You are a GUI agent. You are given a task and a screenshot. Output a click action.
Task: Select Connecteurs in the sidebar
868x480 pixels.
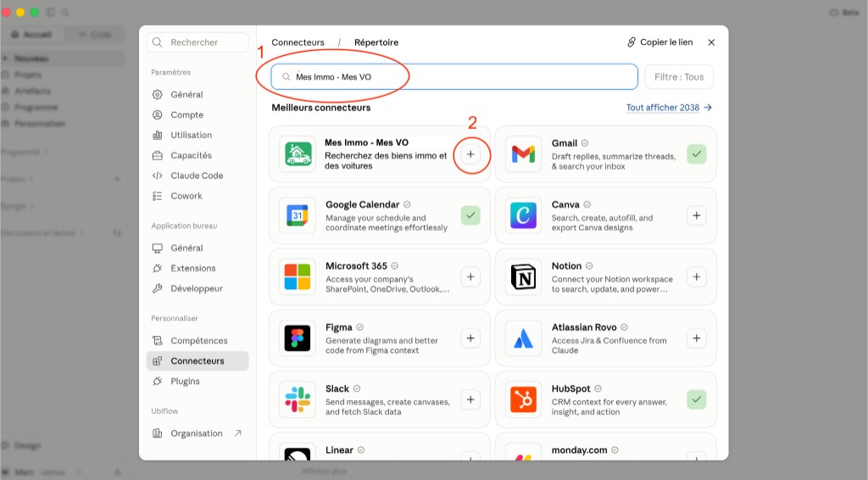point(198,361)
